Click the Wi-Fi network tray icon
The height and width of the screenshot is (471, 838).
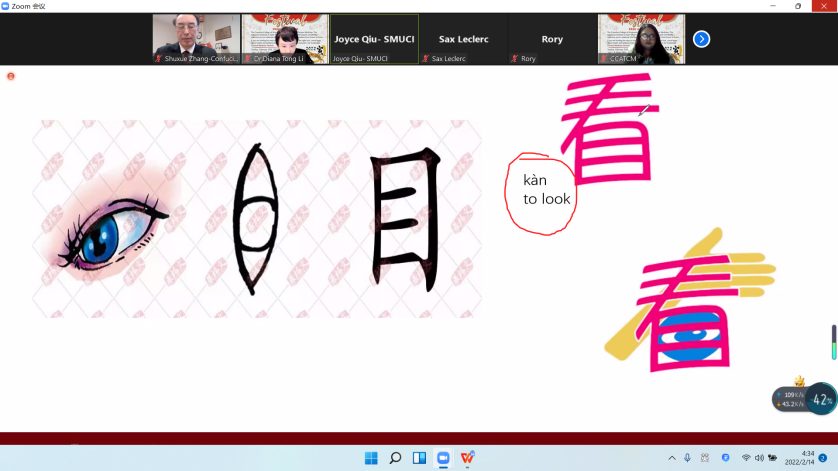point(745,458)
